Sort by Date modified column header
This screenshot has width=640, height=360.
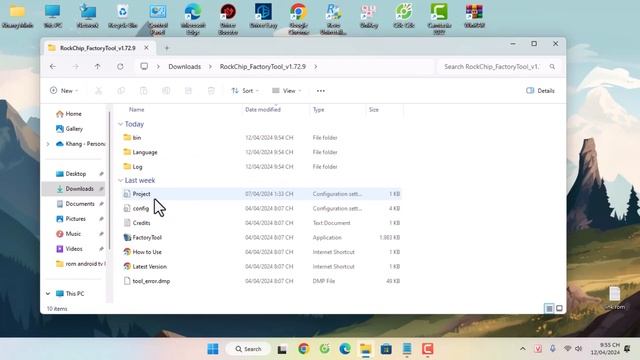point(263,110)
